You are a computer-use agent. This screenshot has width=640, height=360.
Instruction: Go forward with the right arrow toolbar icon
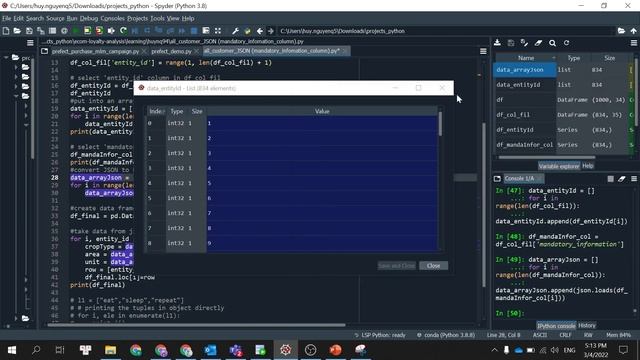coord(271,31)
